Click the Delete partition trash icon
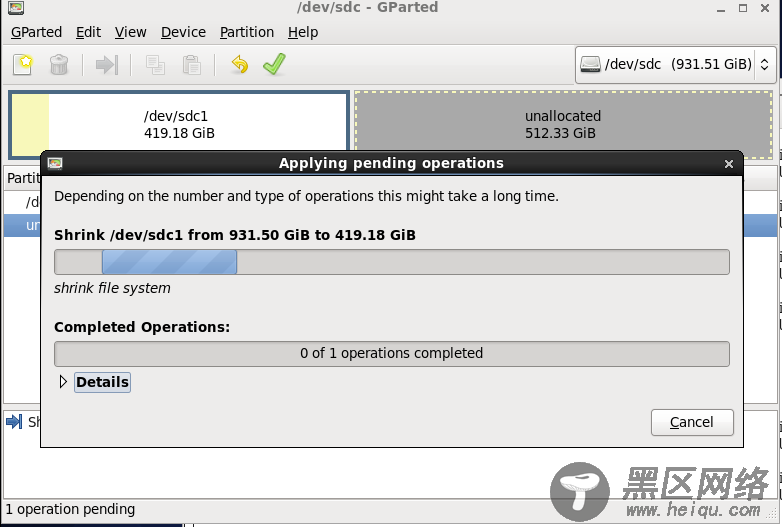Viewport: 782px width, 527px height. (x=59, y=65)
